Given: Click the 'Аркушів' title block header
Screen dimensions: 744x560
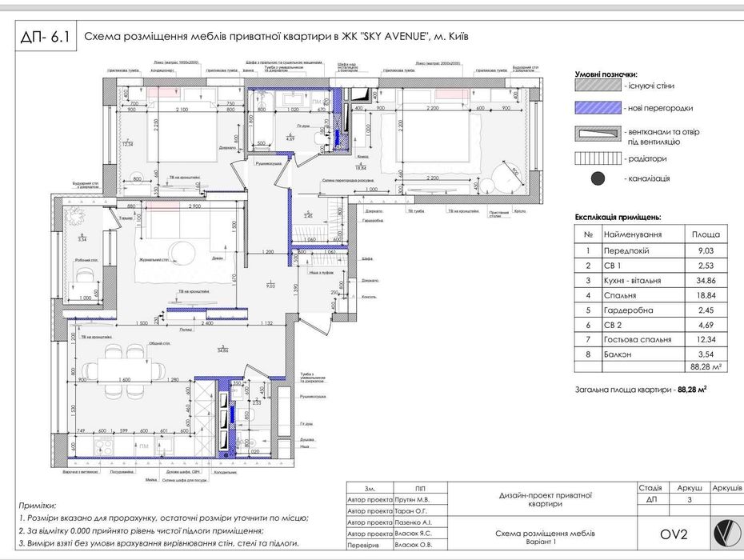Looking at the screenshot, I should click(727, 488).
